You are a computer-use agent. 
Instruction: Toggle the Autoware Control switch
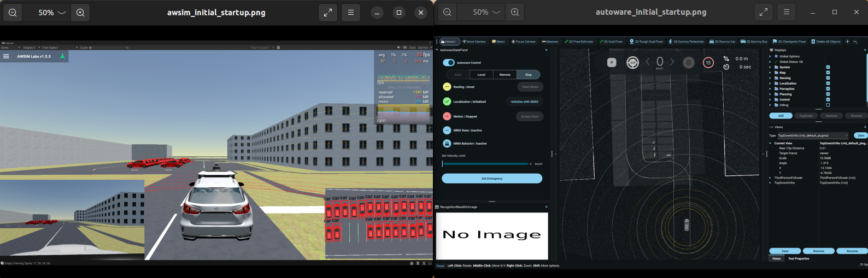pos(449,63)
